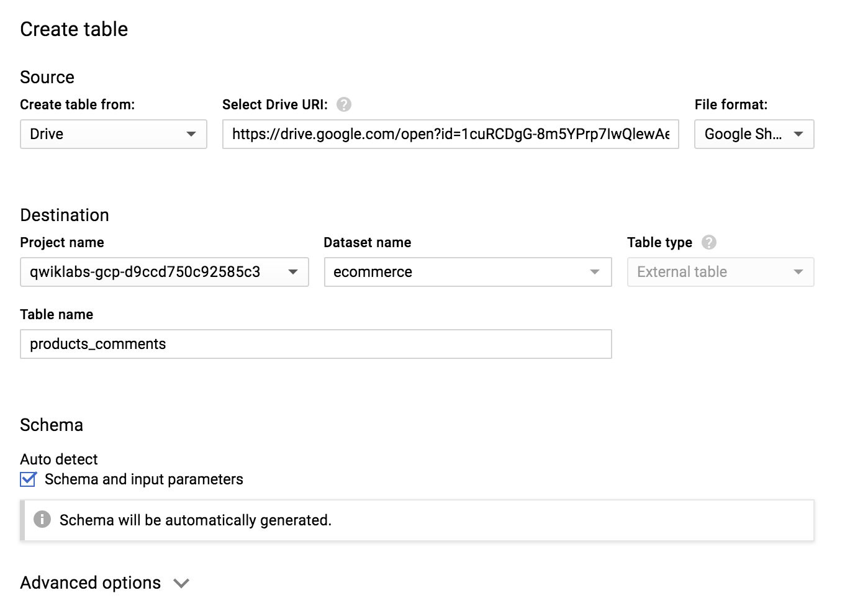Open the File format dropdown showing Google Sheets
The width and height of the screenshot is (868, 616).
point(753,134)
